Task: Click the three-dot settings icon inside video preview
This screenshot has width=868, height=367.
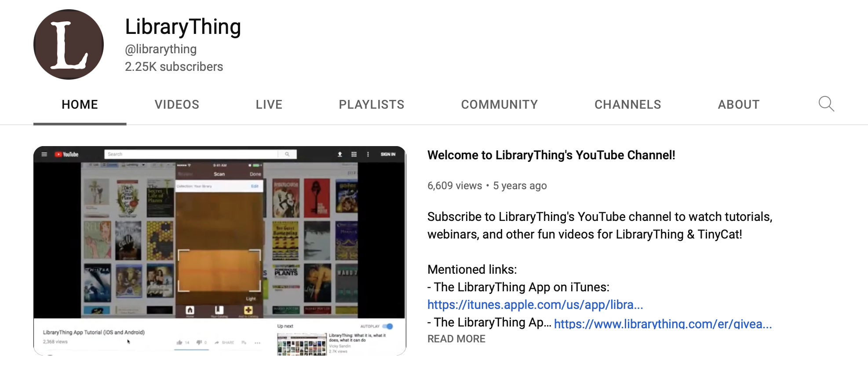Action: pyautogui.click(x=368, y=154)
